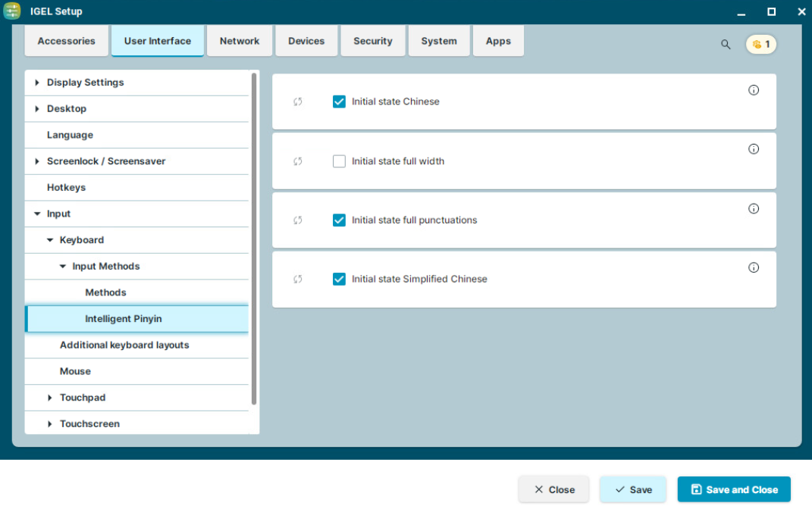Enable Initial state full width

click(x=339, y=161)
